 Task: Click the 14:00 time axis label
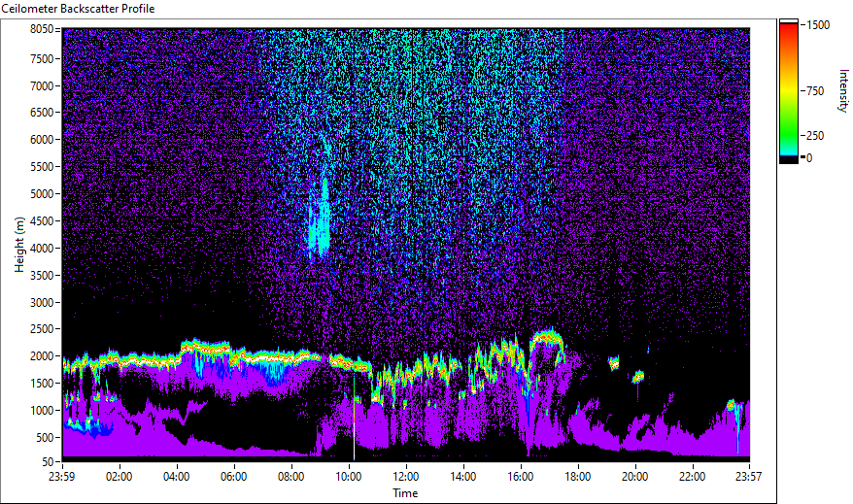pos(463,477)
